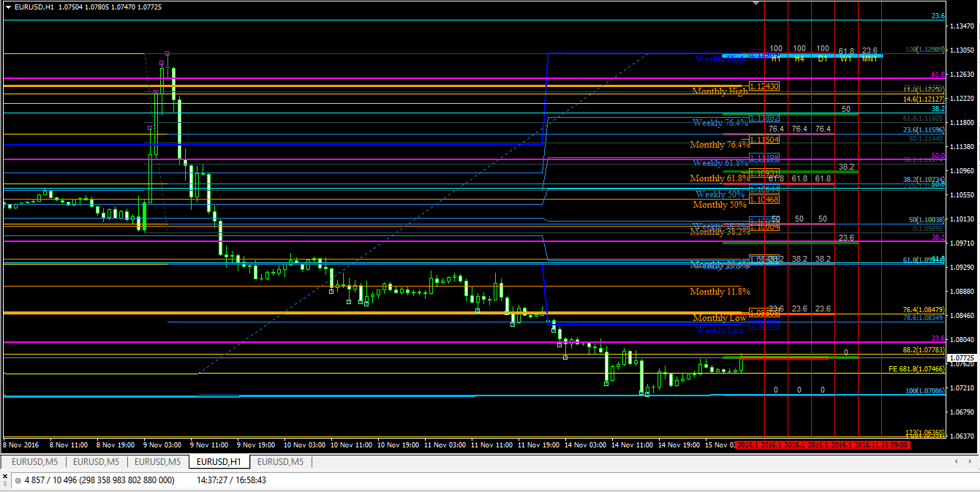Select the Weekly High label
This screenshot has width=980, height=492.
tap(720, 59)
